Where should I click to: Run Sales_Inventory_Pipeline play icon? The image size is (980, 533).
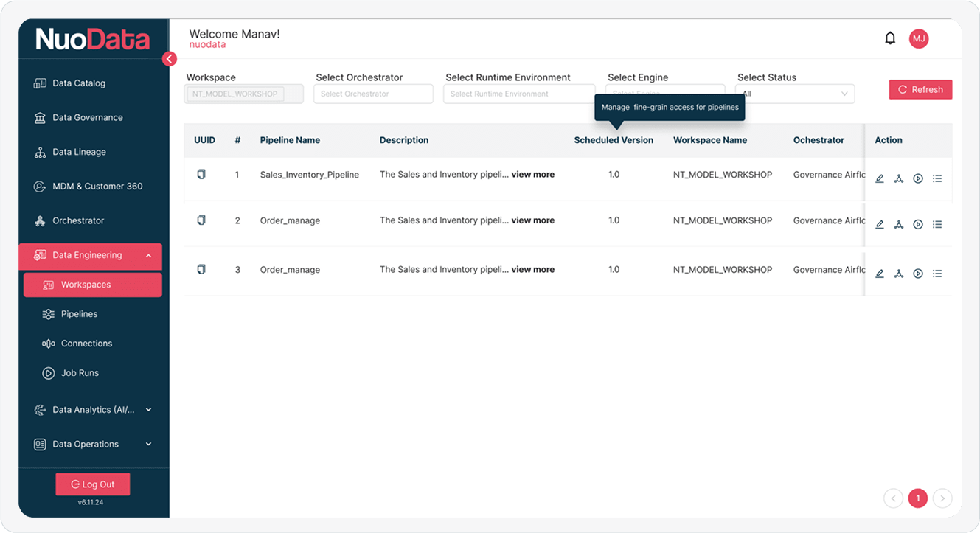click(918, 178)
